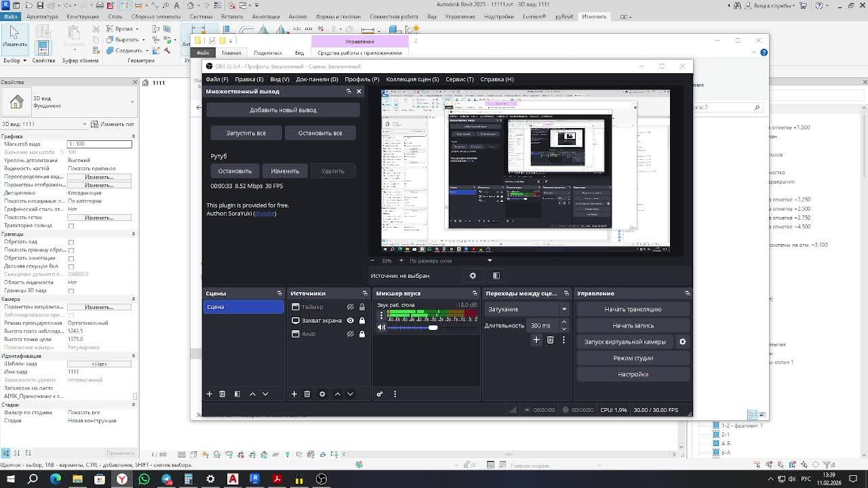868x488 pixels.
Task: Remove the selected source in OBS
Action: (x=307, y=394)
